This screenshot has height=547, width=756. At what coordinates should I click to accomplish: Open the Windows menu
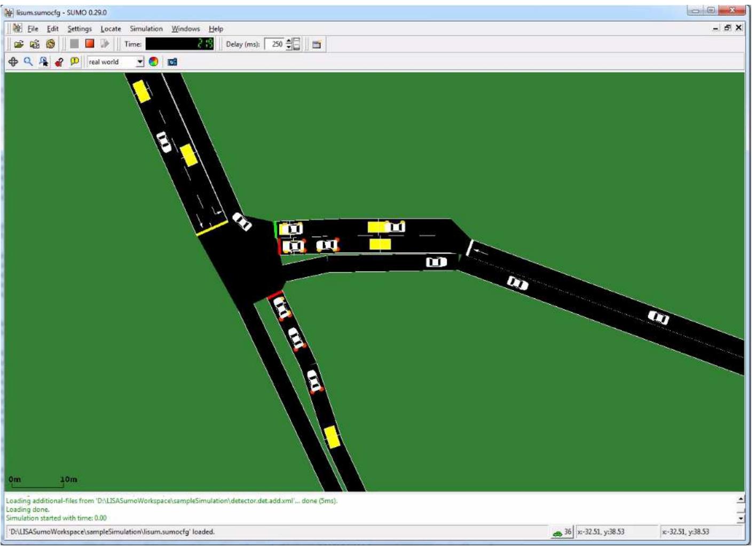[186, 29]
